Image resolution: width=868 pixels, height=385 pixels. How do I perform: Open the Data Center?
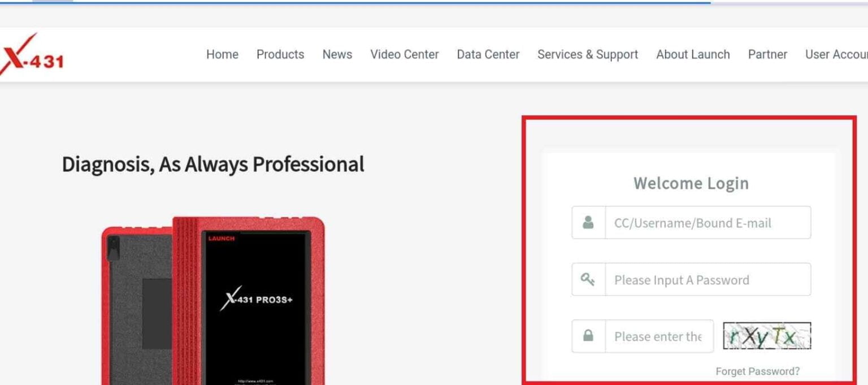click(x=488, y=55)
